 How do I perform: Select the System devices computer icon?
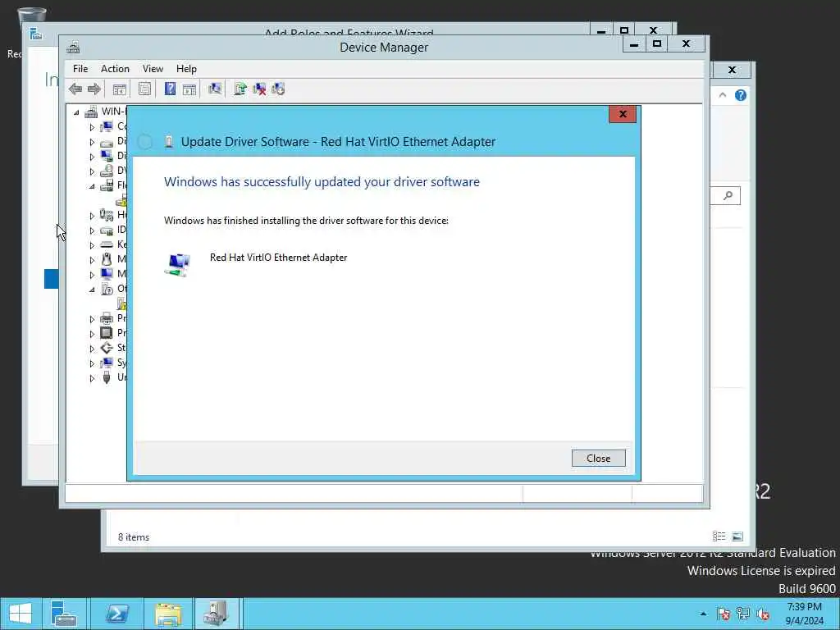click(x=107, y=363)
